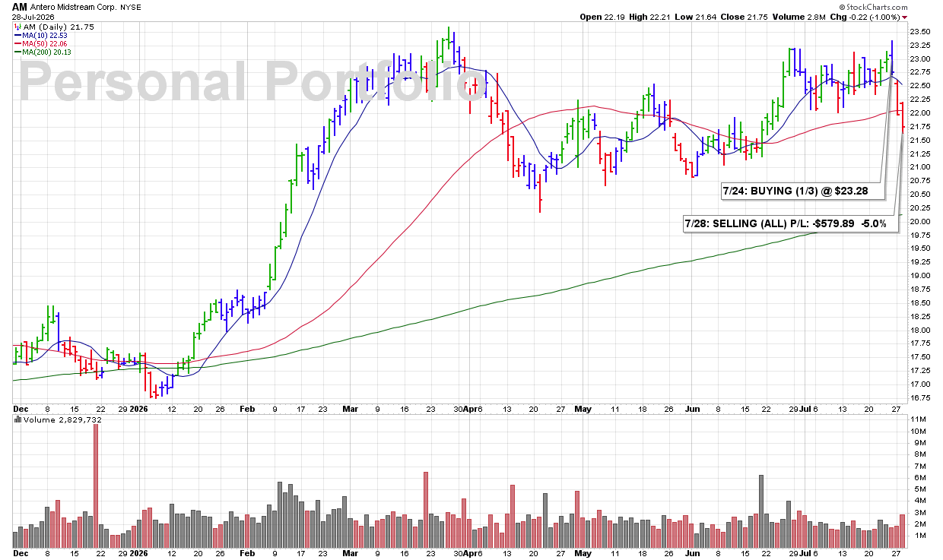Click the Volume 2.8M header value
Viewport: 943px width, 560px height.
coord(799,17)
